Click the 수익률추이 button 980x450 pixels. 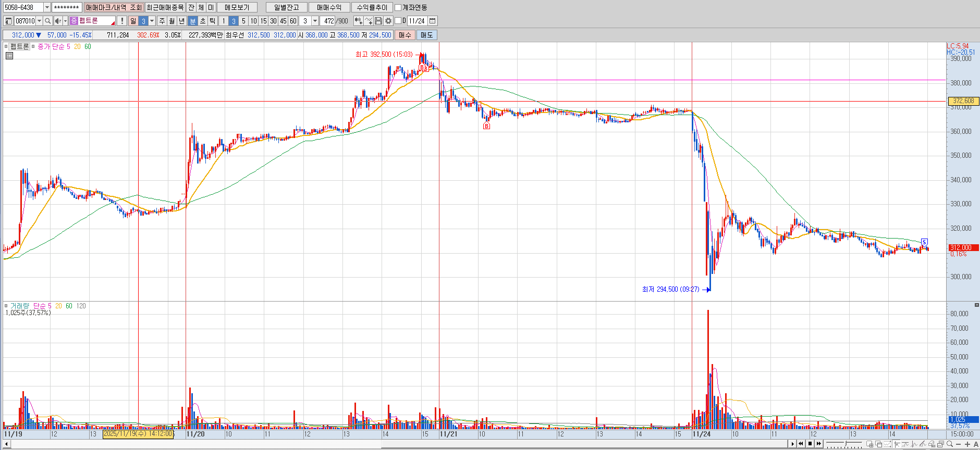(x=372, y=7)
